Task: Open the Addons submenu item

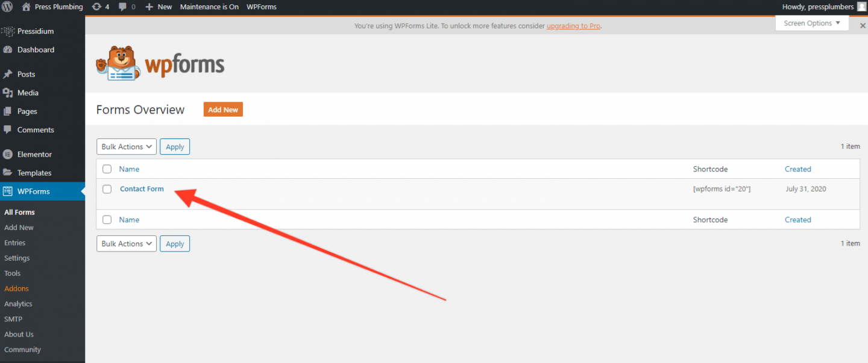Action: [16, 288]
